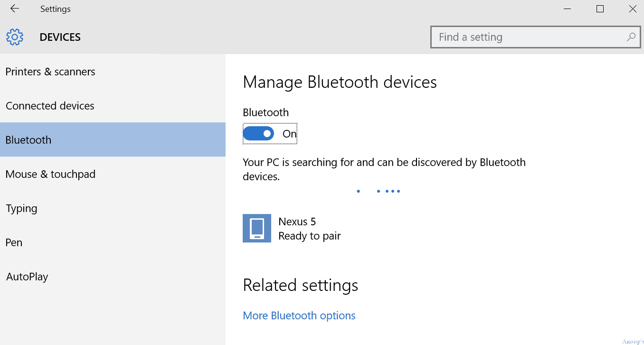Click the Devices gear icon

[x=15, y=37]
